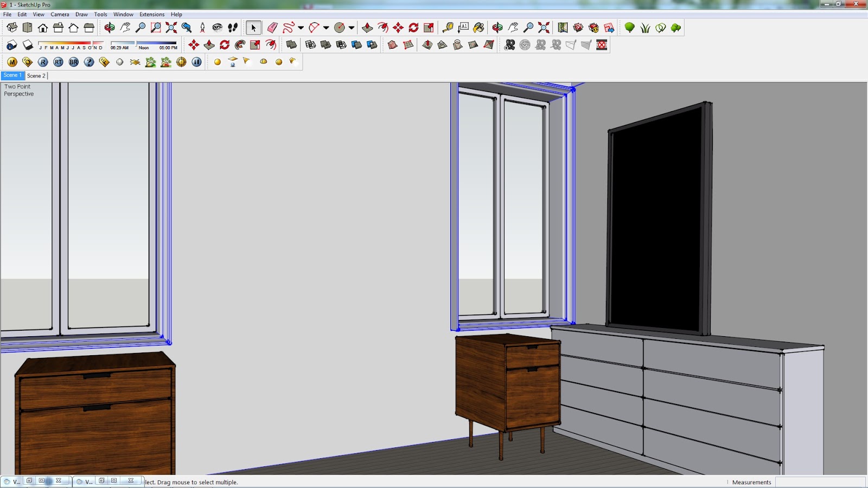Open the Camera menu
Image resolution: width=868 pixels, height=488 pixels.
click(x=60, y=14)
